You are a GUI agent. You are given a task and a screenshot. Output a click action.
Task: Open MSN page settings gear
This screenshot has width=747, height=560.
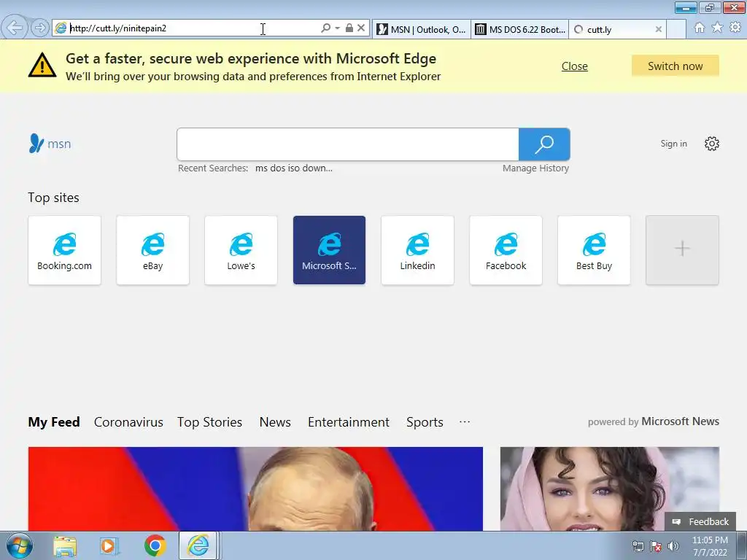point(712,144)
